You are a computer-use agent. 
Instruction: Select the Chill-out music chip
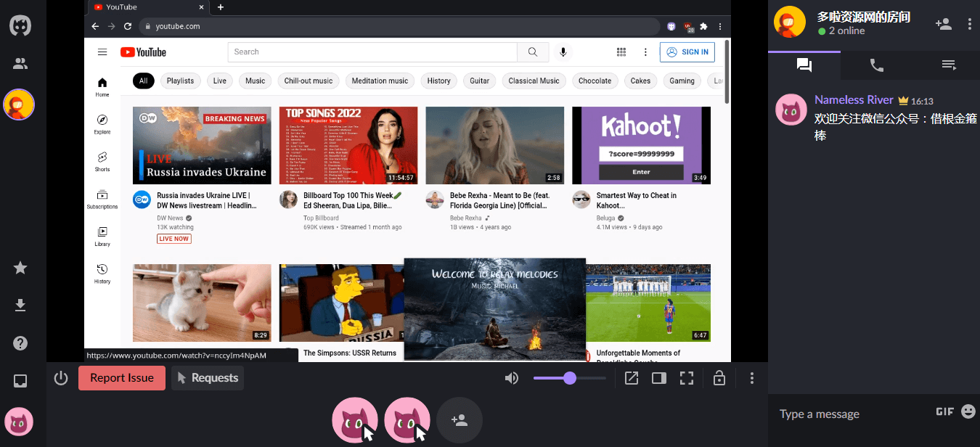pos(309,81)
